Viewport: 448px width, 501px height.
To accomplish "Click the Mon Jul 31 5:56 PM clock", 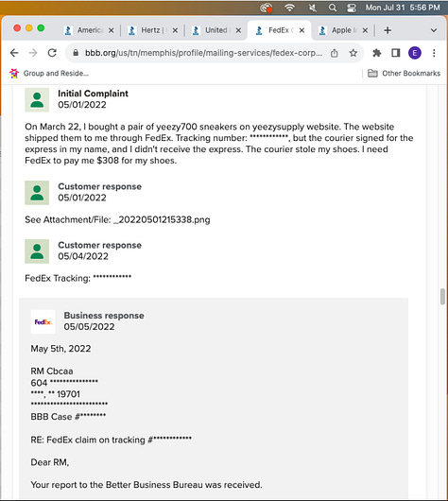I will tap(403, 8).
